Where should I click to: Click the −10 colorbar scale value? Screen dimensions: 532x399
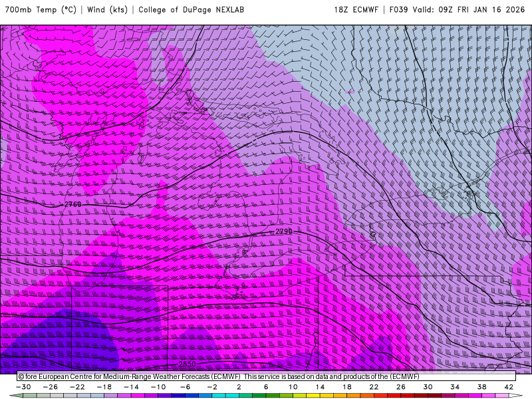(x=158, y=387)
